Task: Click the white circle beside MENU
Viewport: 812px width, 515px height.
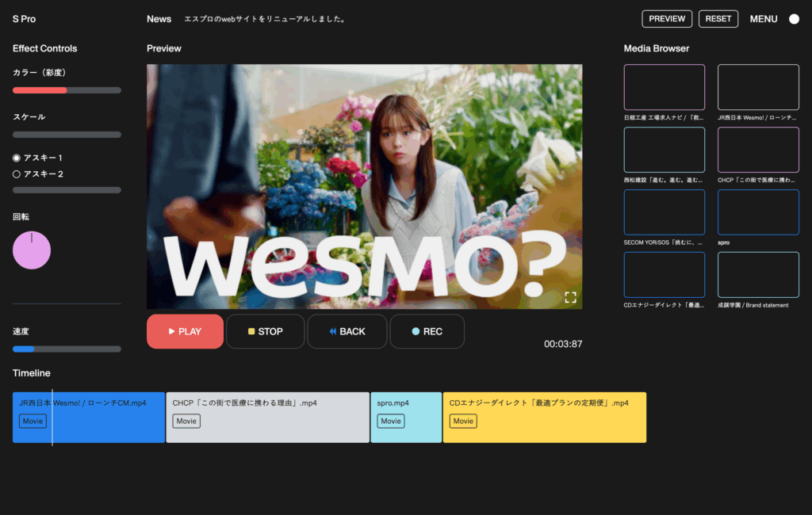Action: [794, 19]
